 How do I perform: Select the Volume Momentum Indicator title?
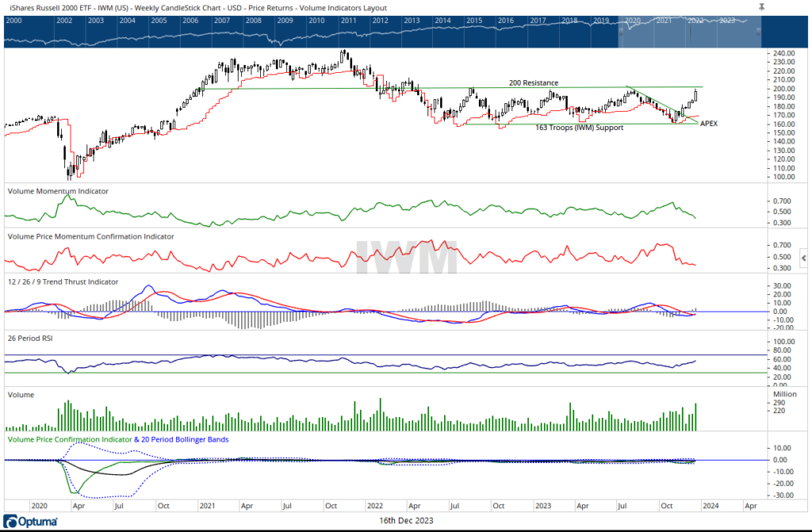coord(58,191)
